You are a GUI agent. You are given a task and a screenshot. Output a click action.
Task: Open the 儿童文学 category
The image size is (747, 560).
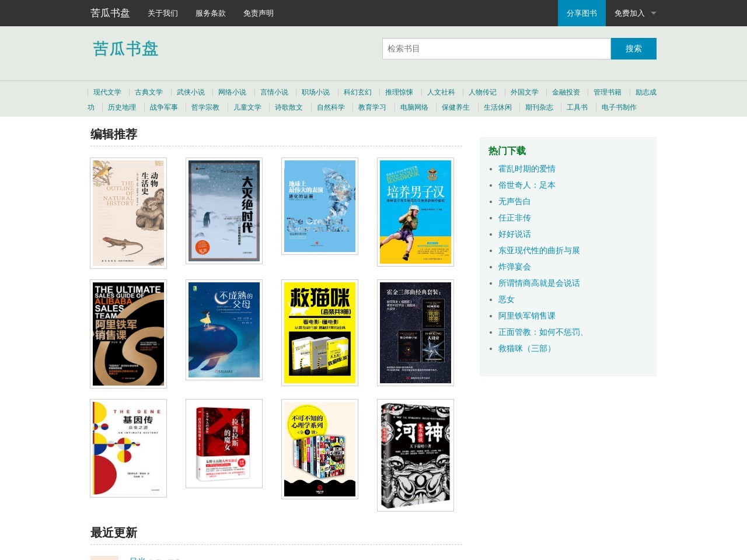pos(246,107)
